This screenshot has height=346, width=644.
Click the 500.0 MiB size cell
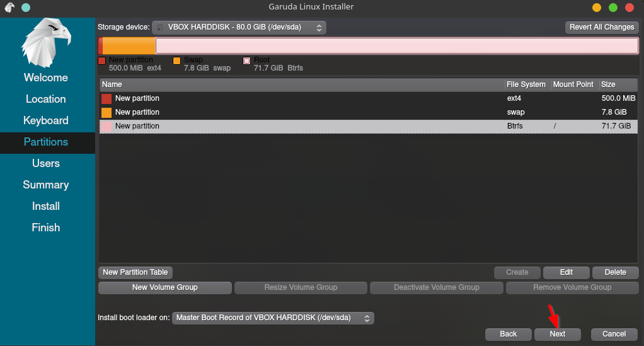click(x=618, y=98)
